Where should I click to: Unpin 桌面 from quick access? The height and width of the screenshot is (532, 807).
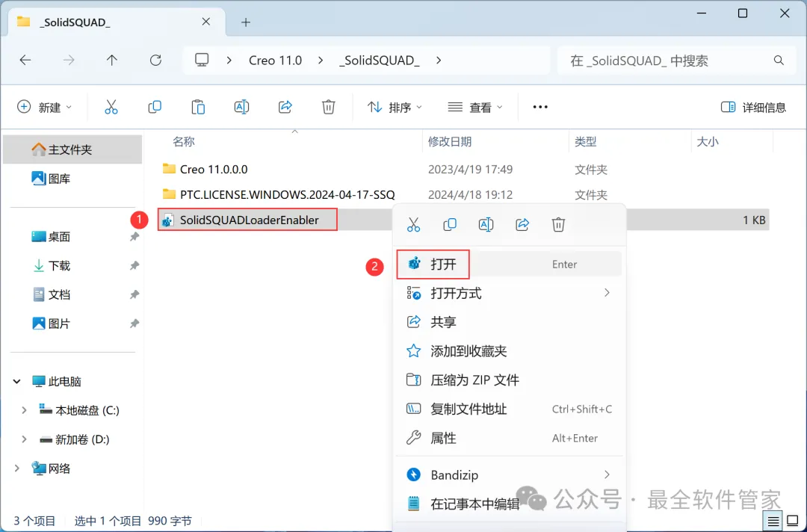pyautogui.click(x=134, y=237)
